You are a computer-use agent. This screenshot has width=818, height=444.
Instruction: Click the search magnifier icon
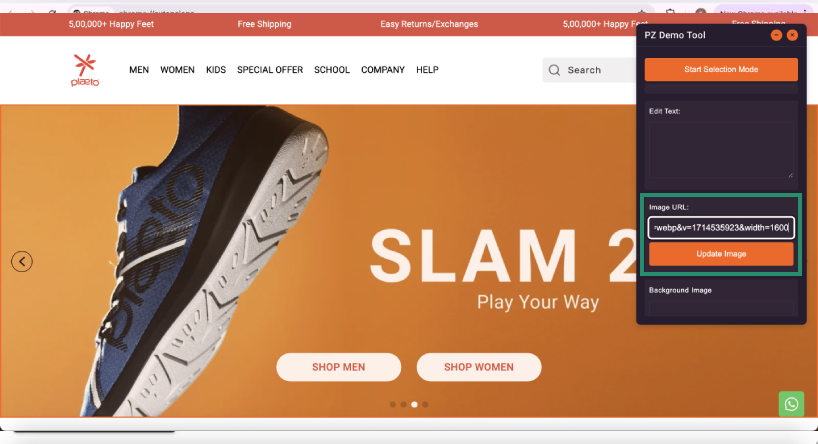pos(555,70)
